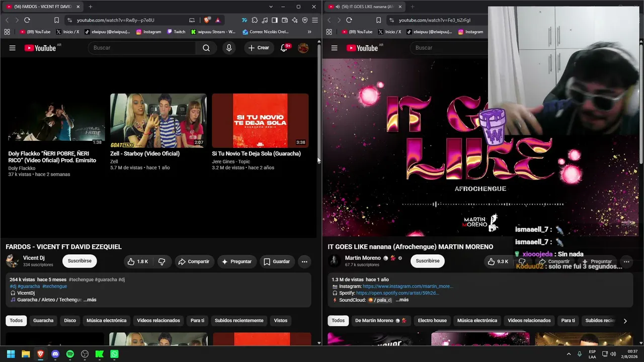This screenshot has height=362, width=644.
Task: Open the Brave main hamburger menu
Action: [x=315, y=20]
